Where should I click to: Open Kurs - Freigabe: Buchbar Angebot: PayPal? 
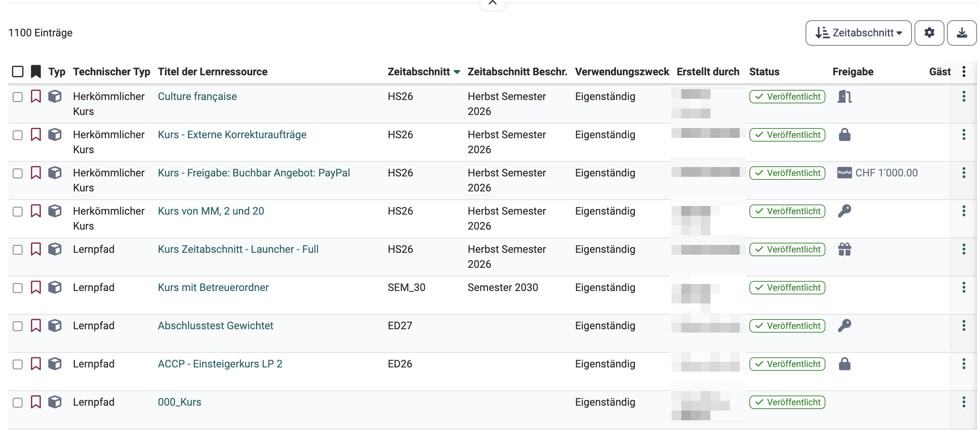tap(254, 173)
